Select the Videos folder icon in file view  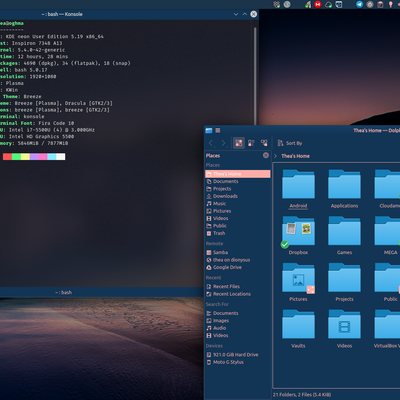344,324
